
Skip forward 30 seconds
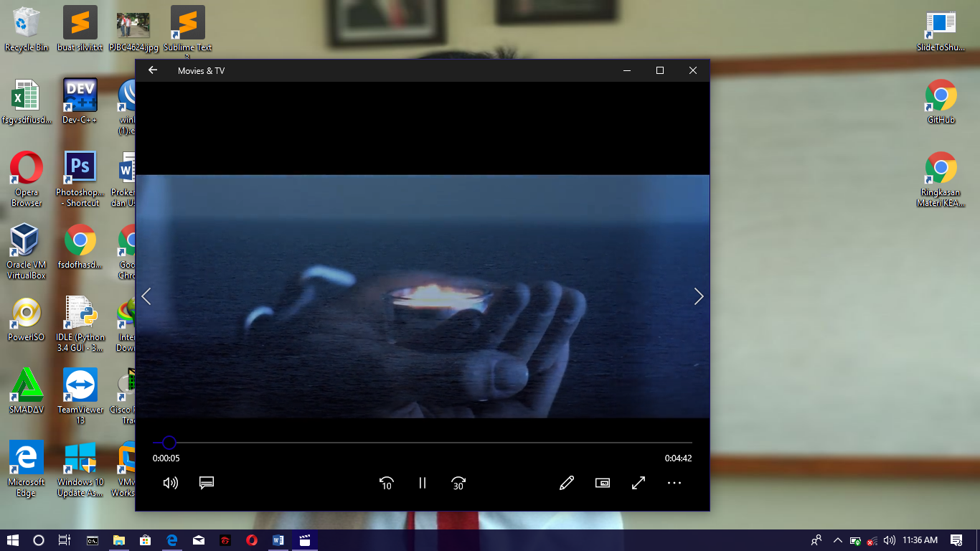tap(458, 483)
